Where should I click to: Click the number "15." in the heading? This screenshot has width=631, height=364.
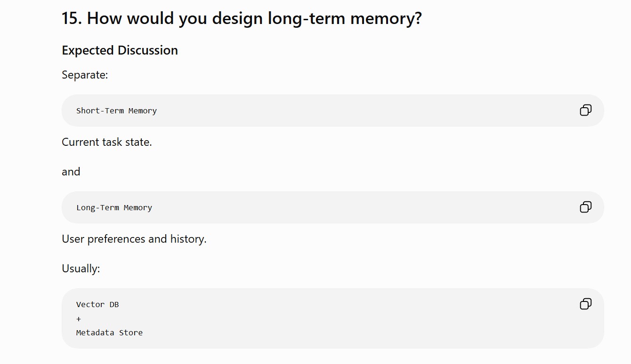(x=72, y=19)
